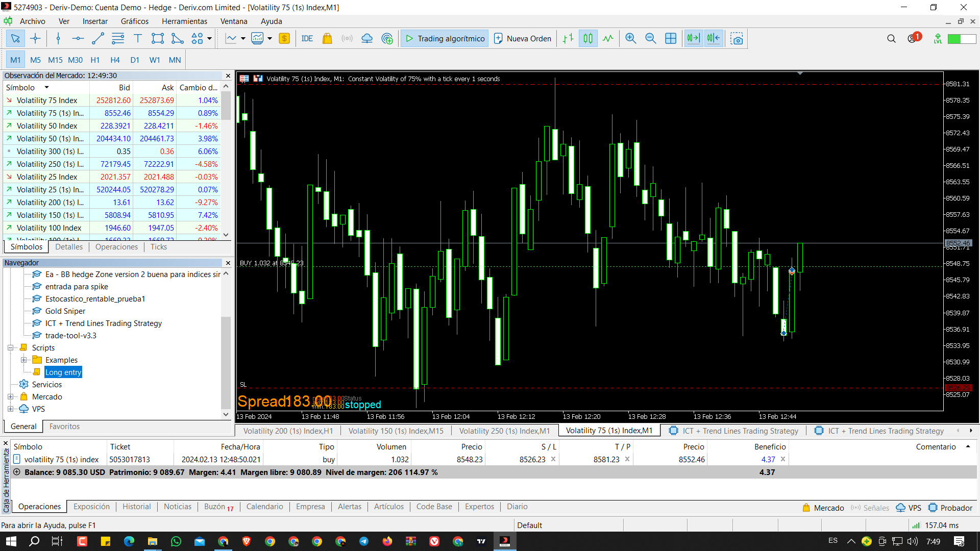980x551 pixels.
Task: Zoom out on the chart
Action: pos(651,39)
